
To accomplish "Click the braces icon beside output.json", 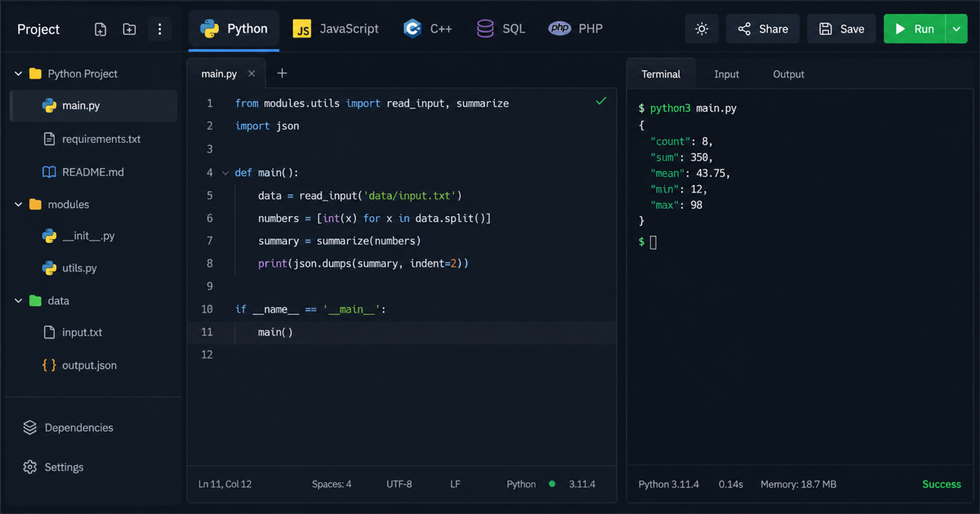I will click(x=49, y=365).
